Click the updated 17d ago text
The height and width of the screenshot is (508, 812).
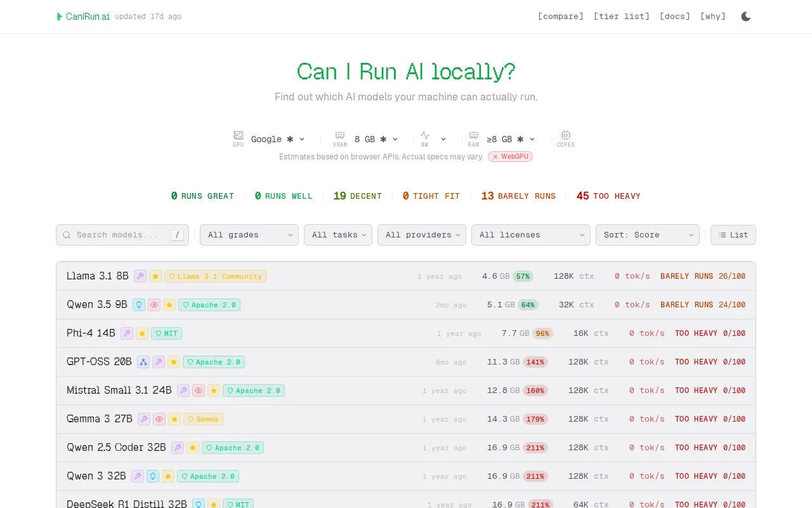click(x=148, y=17)
